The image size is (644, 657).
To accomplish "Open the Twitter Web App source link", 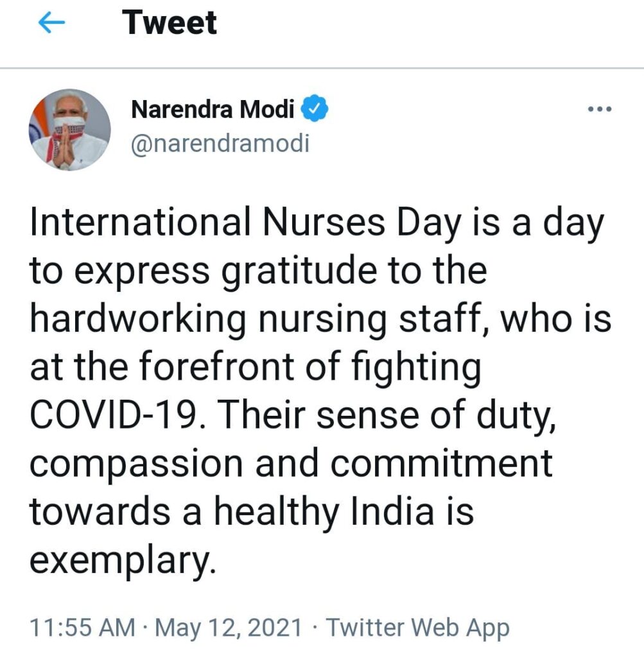I will point(418,627).
